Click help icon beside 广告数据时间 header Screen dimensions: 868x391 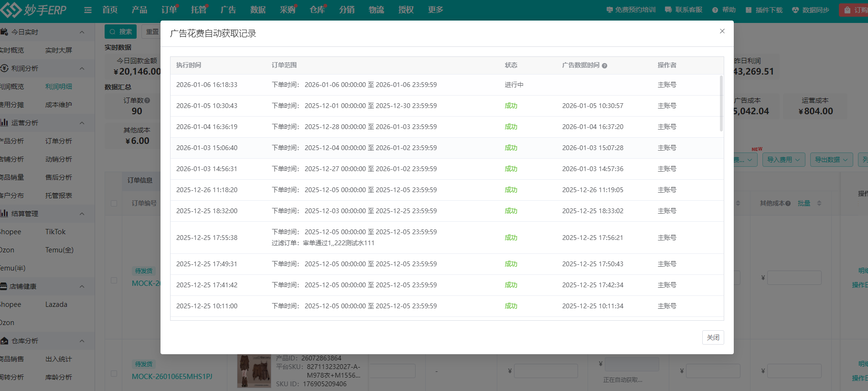[x=605, y=66]
